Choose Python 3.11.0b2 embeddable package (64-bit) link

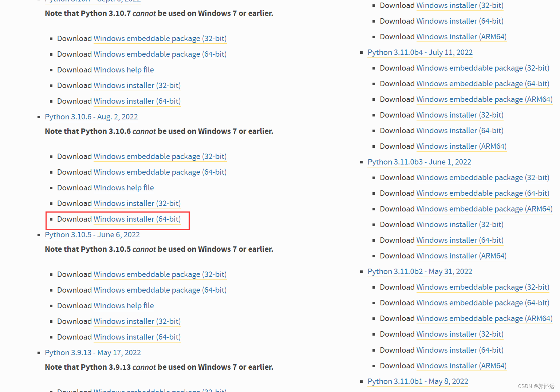tap(483, 303)
